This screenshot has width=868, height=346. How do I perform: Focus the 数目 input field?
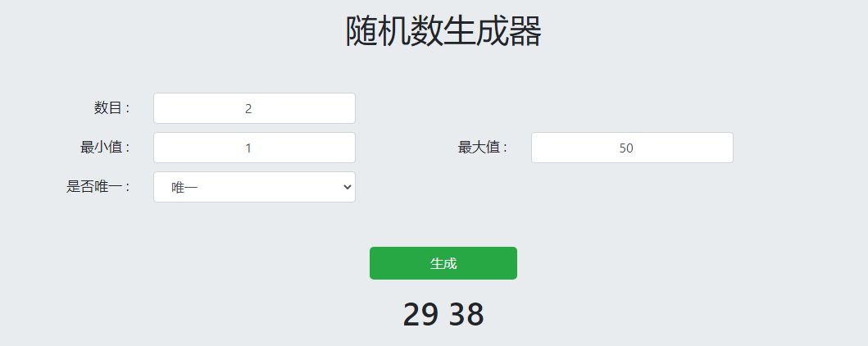click(x=254, y=108)
